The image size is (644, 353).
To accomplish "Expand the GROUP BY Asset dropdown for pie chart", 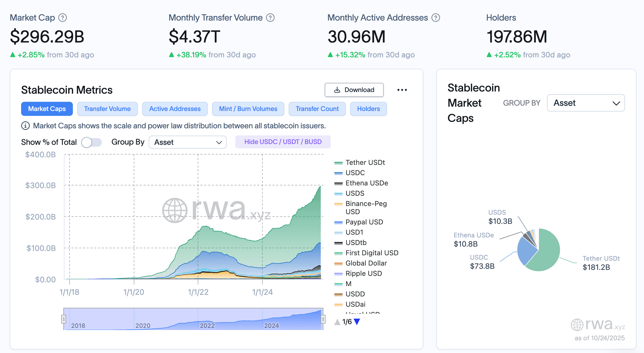I will click(586, 103).
